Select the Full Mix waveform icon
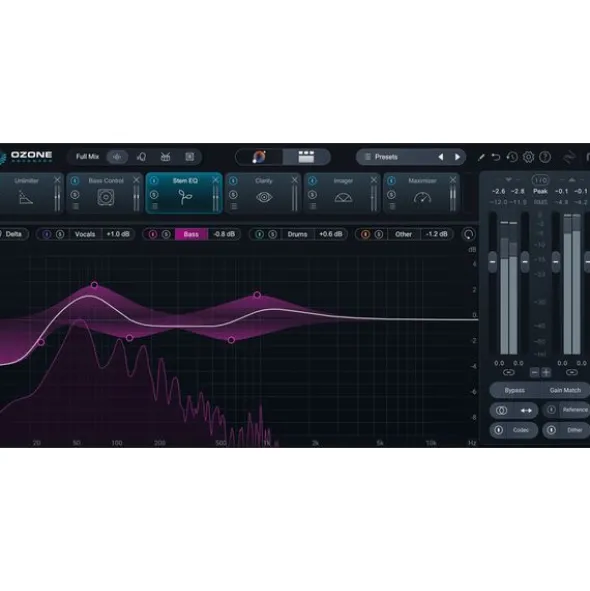 tap(117, 157)
